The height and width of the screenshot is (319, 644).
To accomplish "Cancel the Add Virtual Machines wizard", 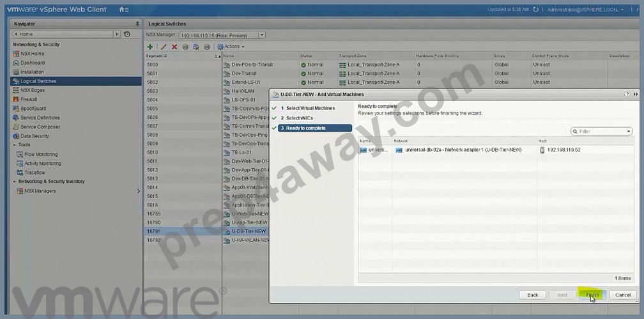I will [623, 295].
